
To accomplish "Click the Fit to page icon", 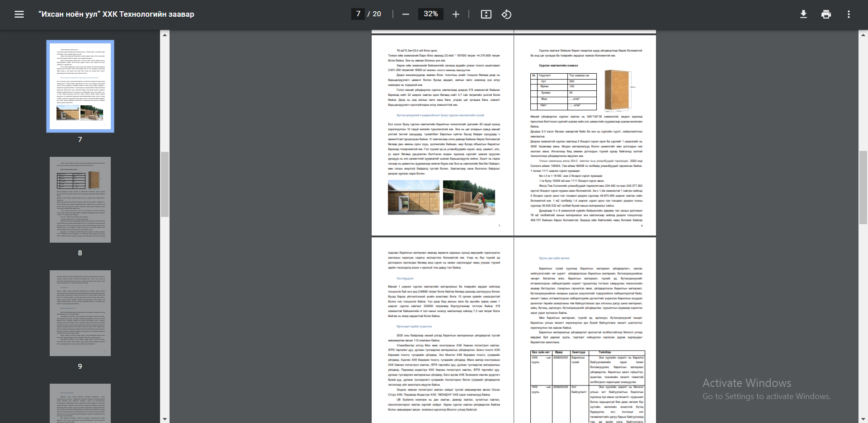I will click(x=486, y=14).
